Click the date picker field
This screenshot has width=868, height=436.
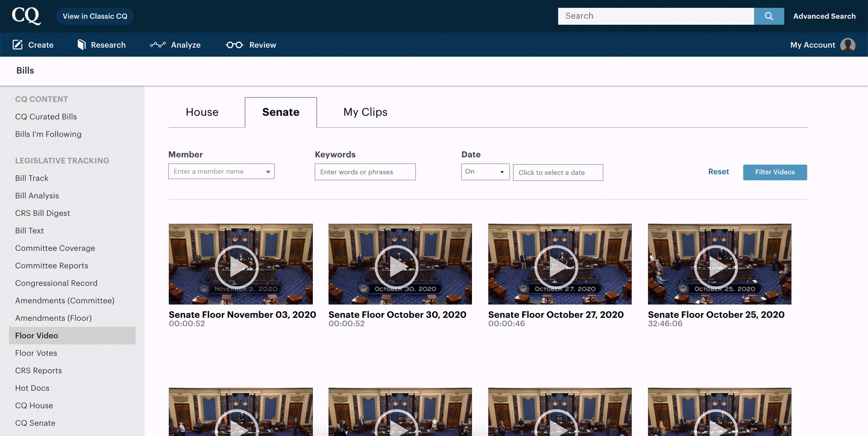(x=558, y=172)
